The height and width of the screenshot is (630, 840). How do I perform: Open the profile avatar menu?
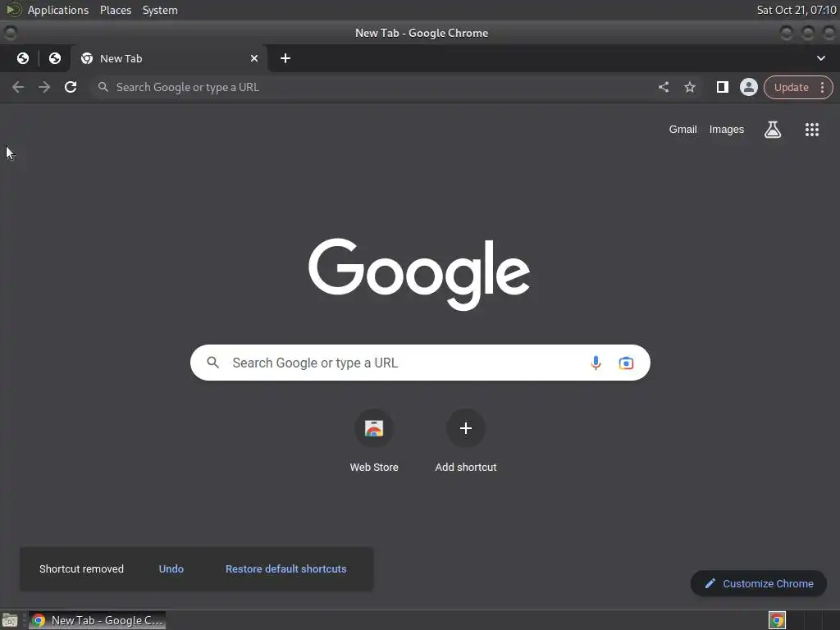(x=748, y=87)
